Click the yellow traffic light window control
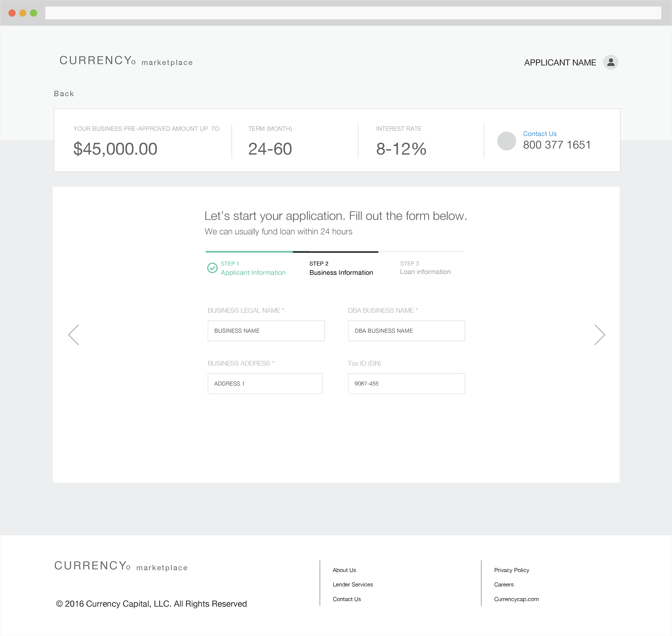The width and height of the screenshot is (672, 636). click(x=23, y=13)
